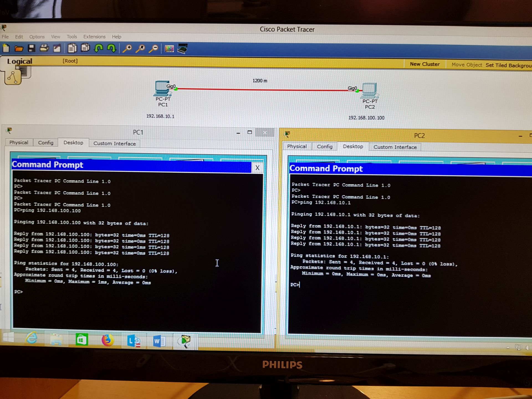Click the Copy toolbar icon
532x399 pixels.
(72, 48)
